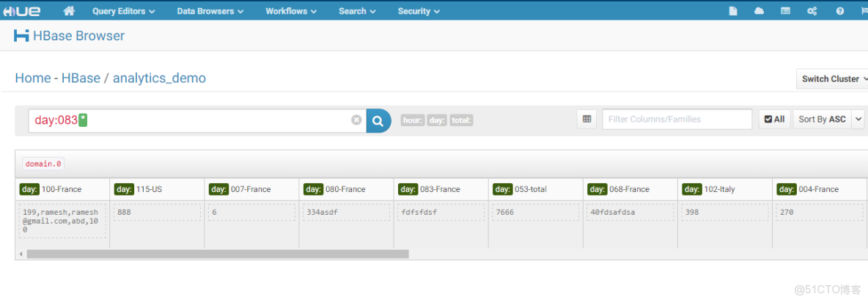Click the hour: column family tag

coord(413,120)
